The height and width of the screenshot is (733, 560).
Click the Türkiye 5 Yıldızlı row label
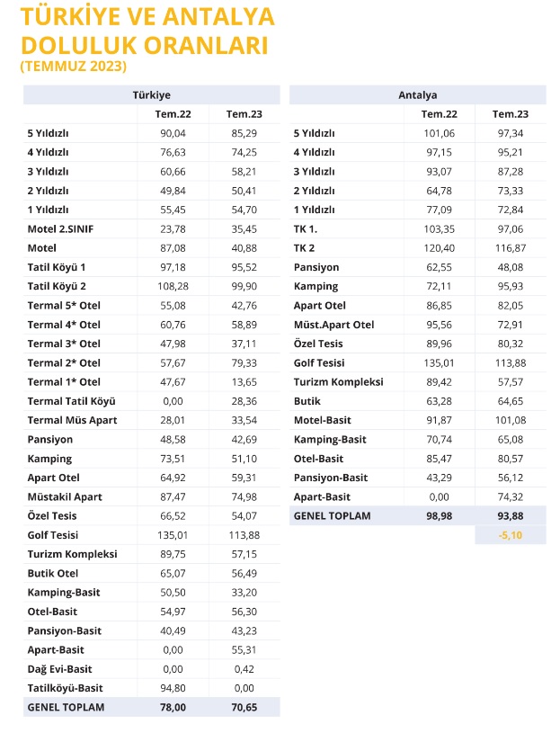(x=48, y=133)
